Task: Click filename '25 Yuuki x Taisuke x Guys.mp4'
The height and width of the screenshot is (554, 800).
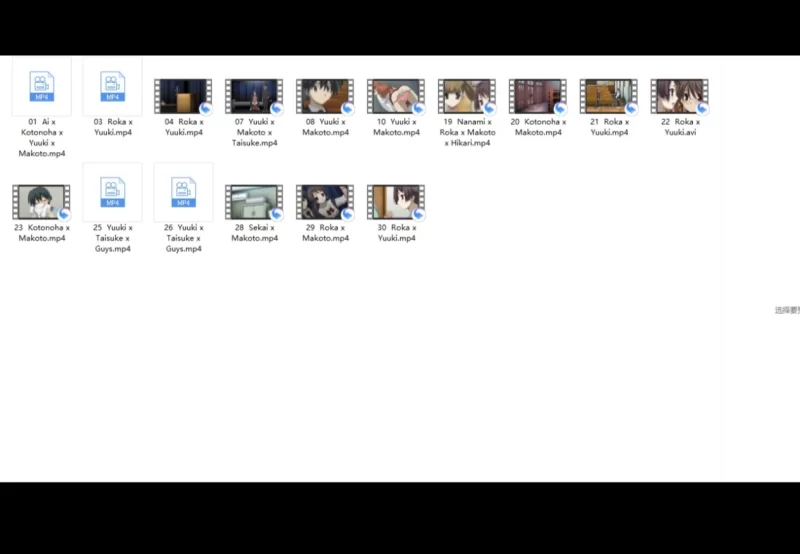Action: click(x=113, y=238)
